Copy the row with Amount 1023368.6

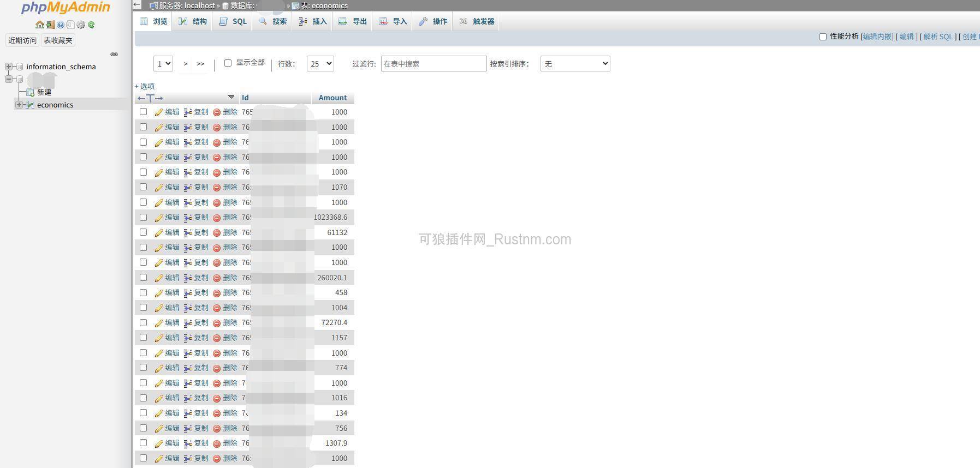point(196,217)
